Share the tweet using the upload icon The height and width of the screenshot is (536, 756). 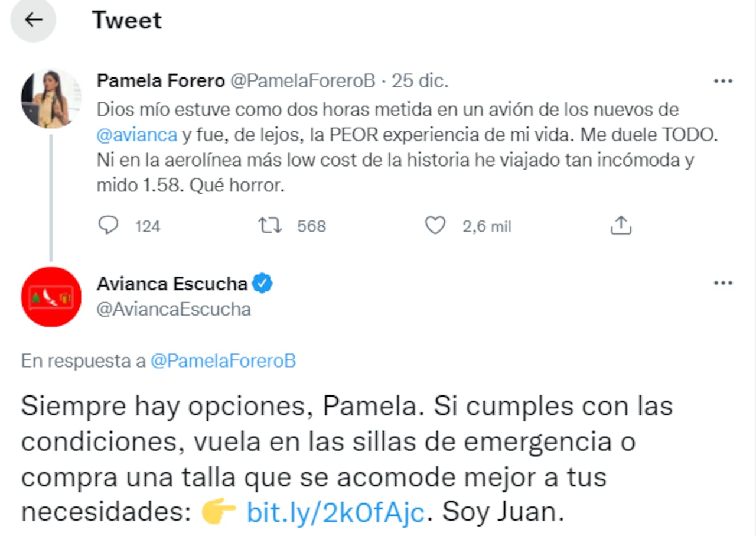point(620,225)
